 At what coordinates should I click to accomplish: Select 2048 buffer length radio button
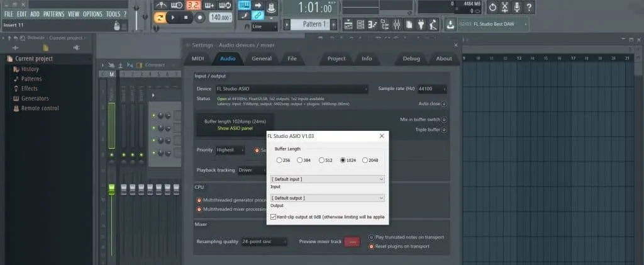pyautogui.click(x=365, y=161)
